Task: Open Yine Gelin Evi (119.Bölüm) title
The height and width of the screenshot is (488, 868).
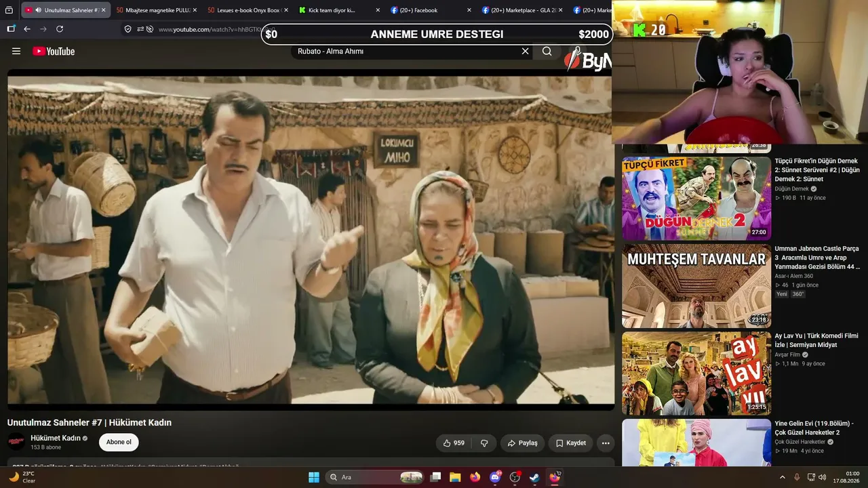Action: [814, 428]
